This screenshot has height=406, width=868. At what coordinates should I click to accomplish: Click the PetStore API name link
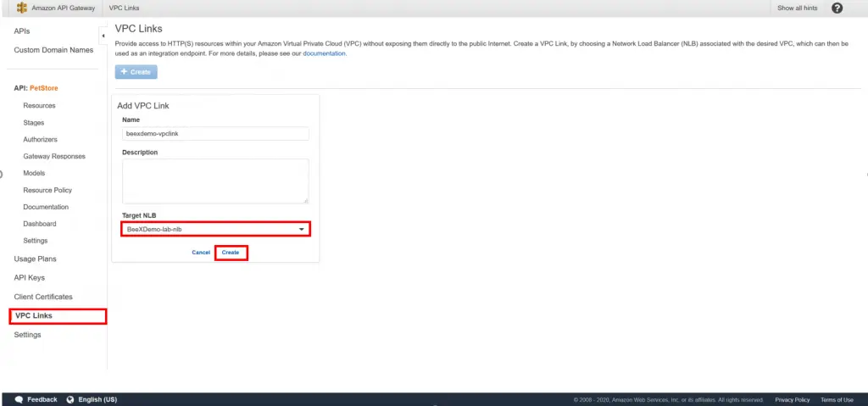pos(44,88)
